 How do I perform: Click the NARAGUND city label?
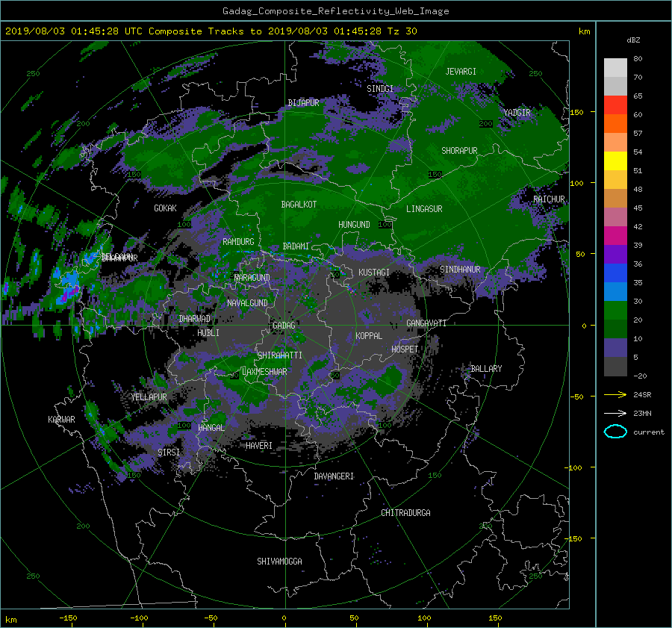point(252,278)
